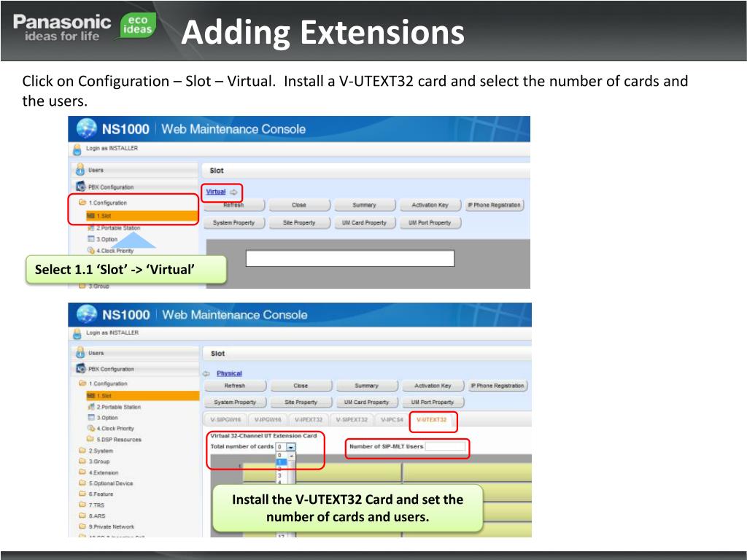Click the installer avatar icon in the Physical-link console
This screenshot has width=747, height=560.
[x=77, y=333]
